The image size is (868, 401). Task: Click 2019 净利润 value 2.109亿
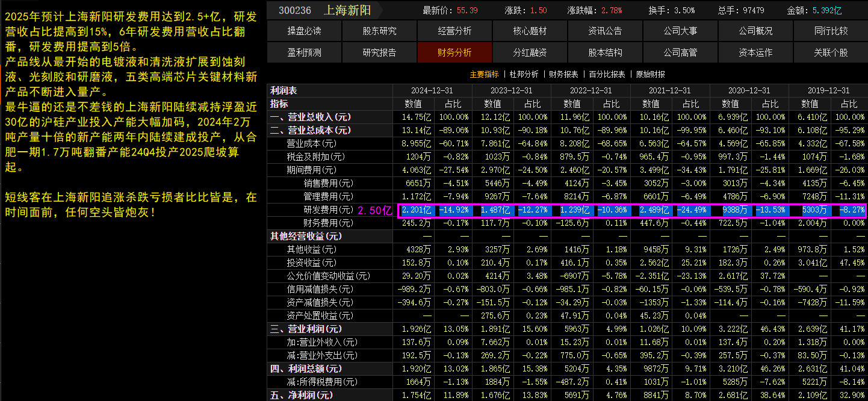point(813,395)
